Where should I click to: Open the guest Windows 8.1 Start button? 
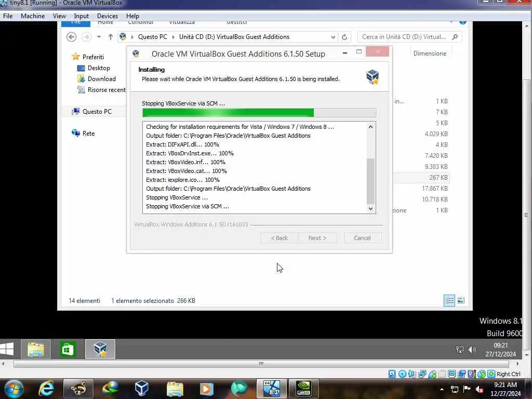click(7, 349)
